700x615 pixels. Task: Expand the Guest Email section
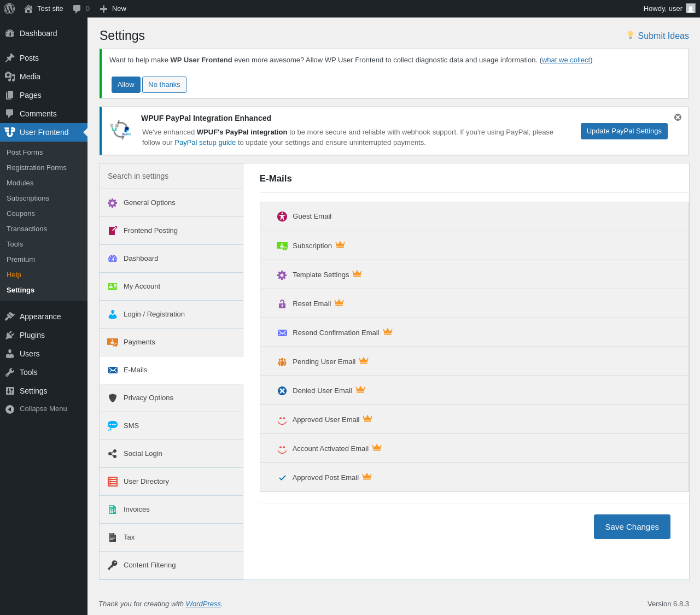pyautogui.click(x=474, y=216)
